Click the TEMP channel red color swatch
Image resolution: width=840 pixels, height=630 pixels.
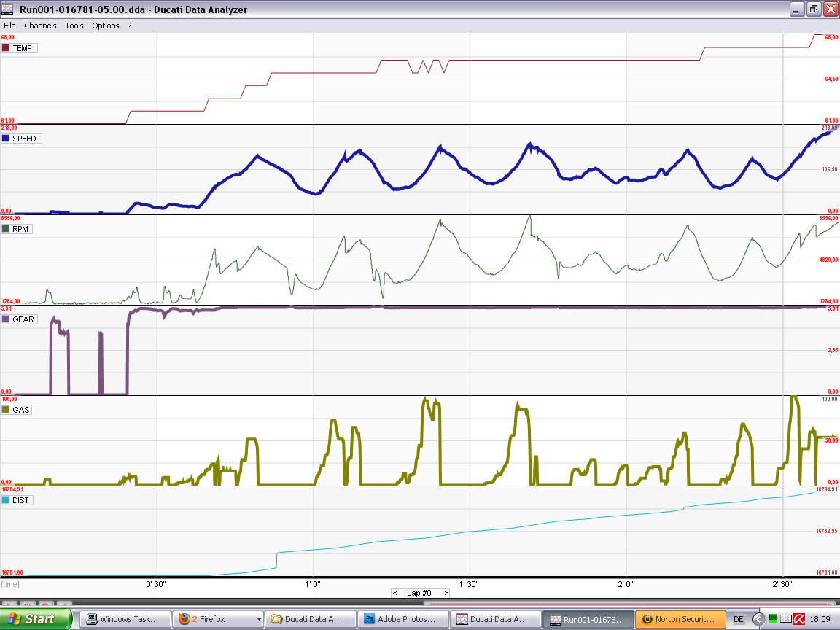point(6,48)
